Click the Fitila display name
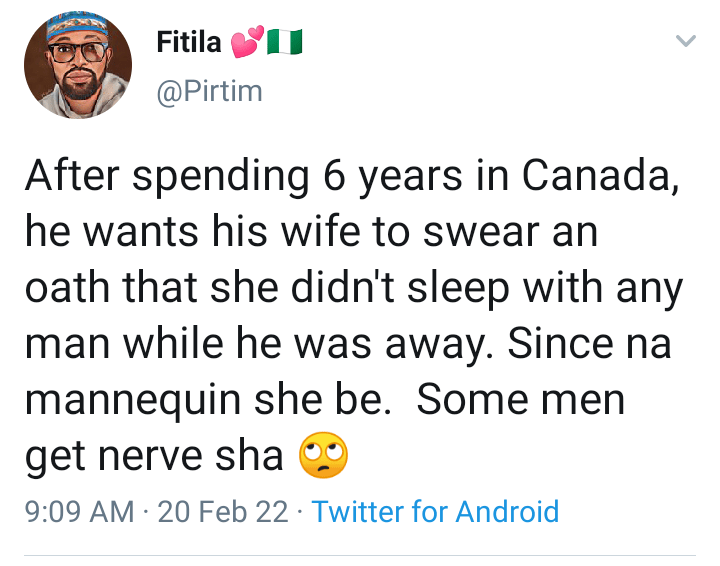 189,42
